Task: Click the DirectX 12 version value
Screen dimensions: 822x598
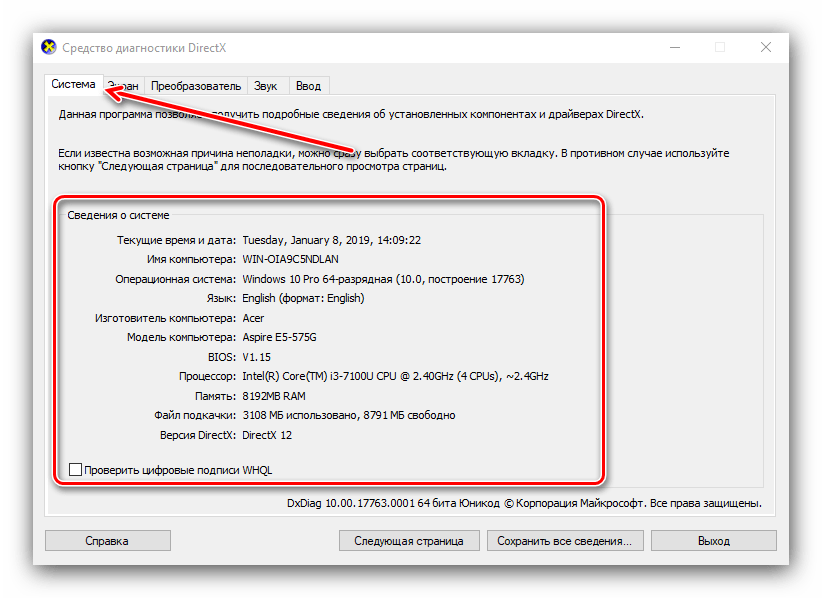Action: pyautogui.click(x=267, y=435)
